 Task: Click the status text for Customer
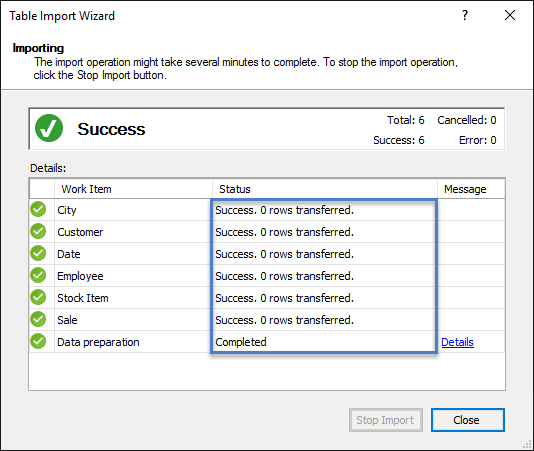284,232
